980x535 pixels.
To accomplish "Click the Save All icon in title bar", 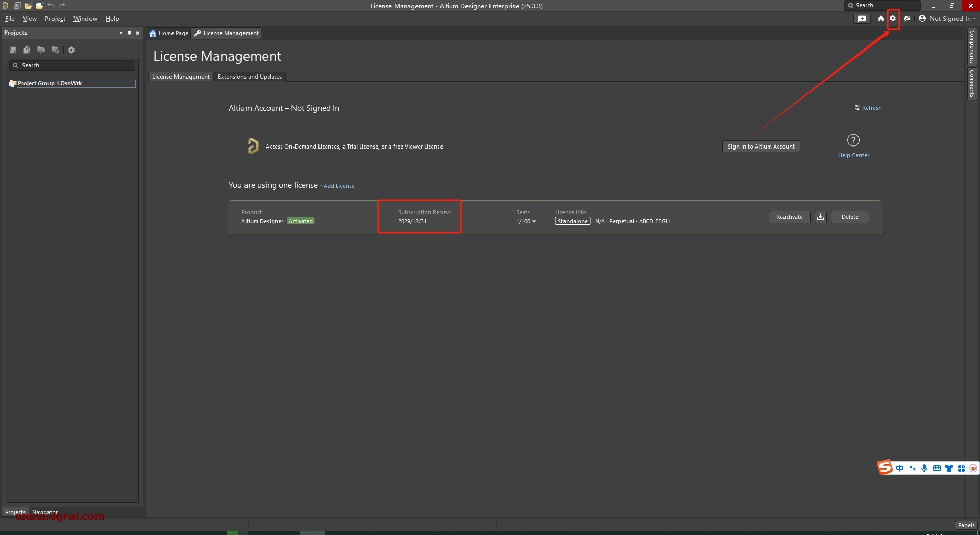I will (x=17, y=6).
